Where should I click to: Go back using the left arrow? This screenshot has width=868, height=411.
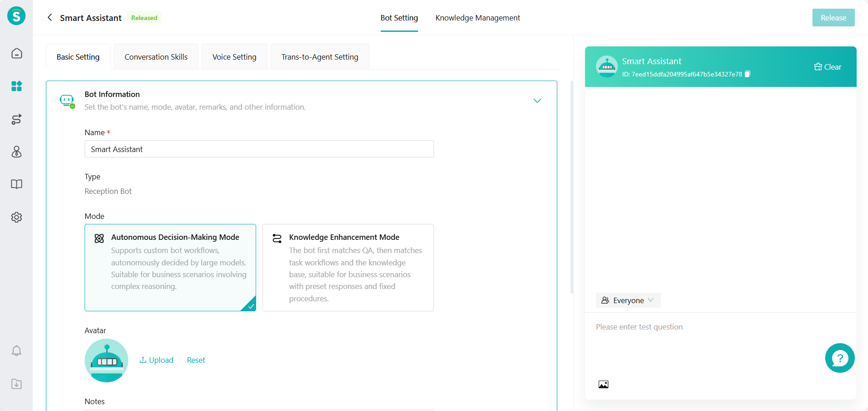pyautogui.click(x=50, y=18)
